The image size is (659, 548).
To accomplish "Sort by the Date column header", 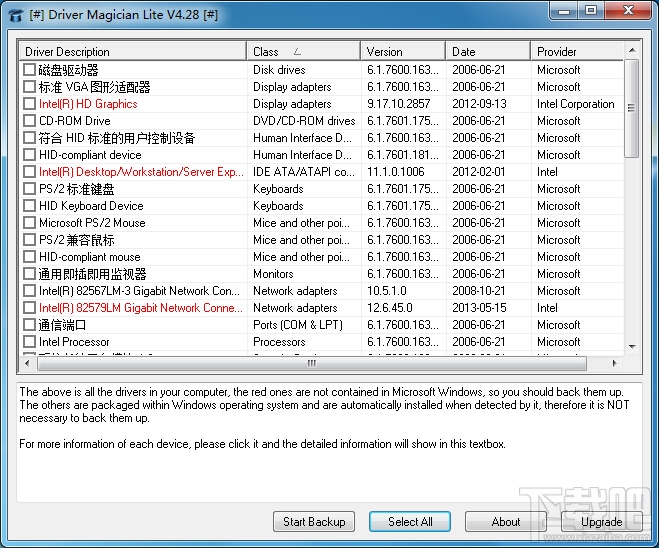I will (x=488, y=52).
